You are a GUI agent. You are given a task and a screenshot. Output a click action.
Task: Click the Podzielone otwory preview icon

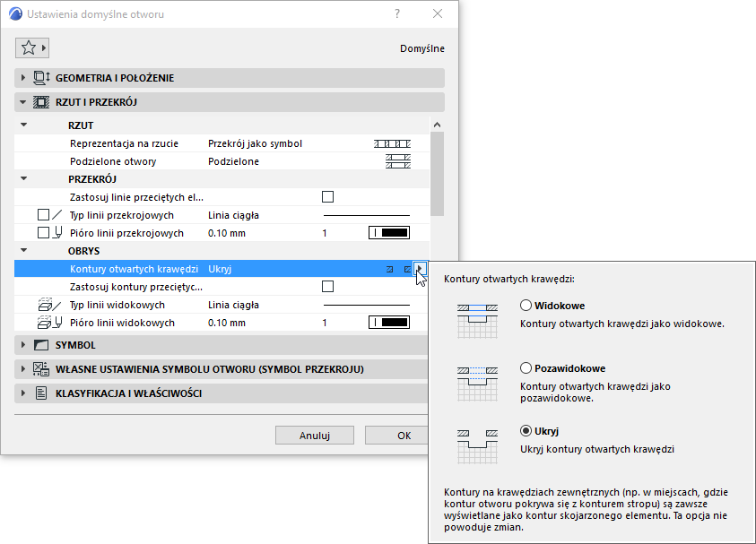(x=398, y=161)
